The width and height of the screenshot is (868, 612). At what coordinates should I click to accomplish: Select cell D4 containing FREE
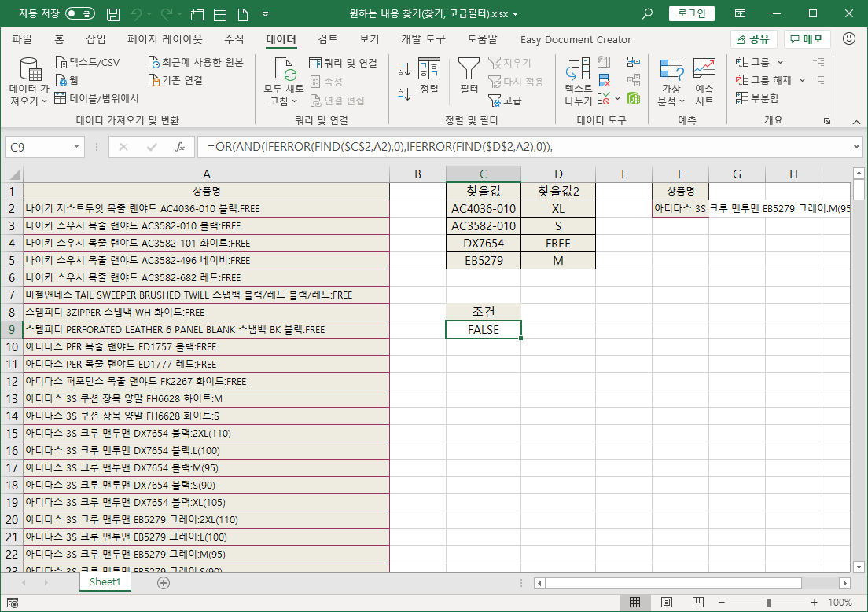(x=558, y=243)
